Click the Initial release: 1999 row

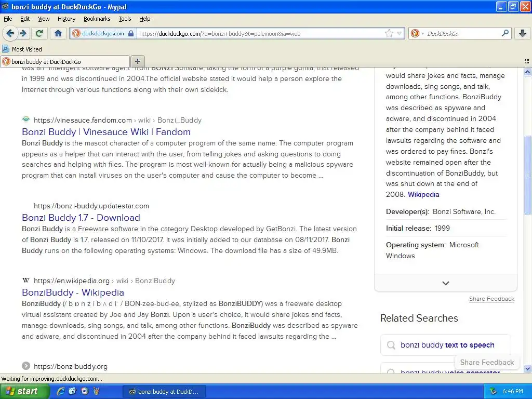coord(446,228)
